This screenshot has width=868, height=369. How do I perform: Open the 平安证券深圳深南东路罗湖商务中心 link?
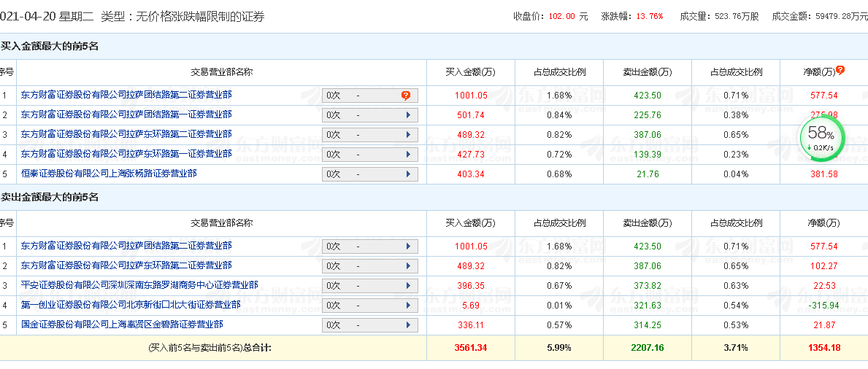[139, 285]
